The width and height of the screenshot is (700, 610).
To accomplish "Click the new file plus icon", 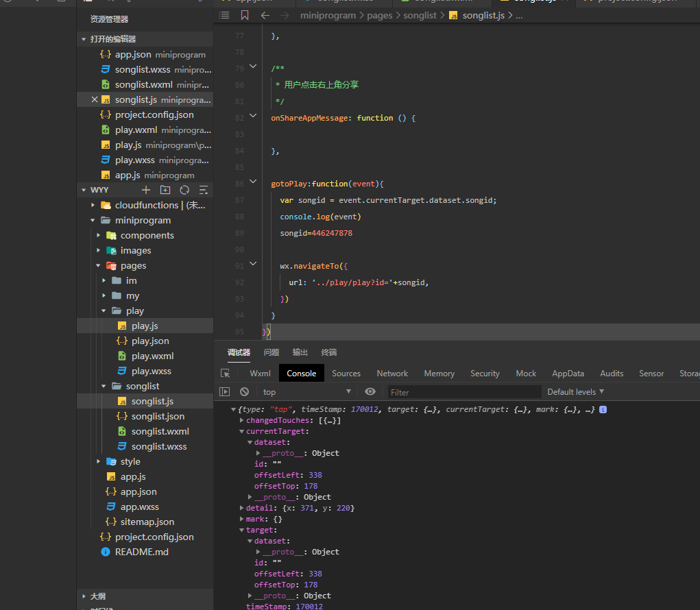I will click(x=145, y=190).
